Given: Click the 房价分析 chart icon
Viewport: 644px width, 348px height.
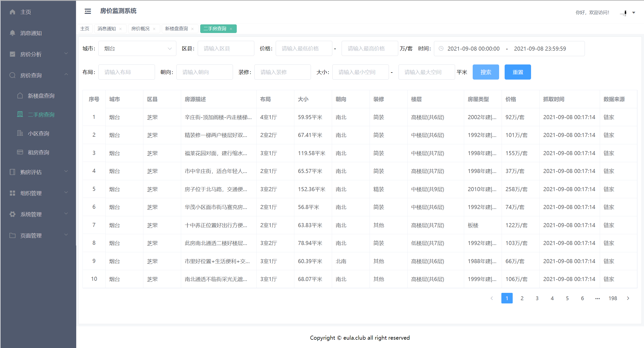Looking at the screenshot, I should coord(12,54).
